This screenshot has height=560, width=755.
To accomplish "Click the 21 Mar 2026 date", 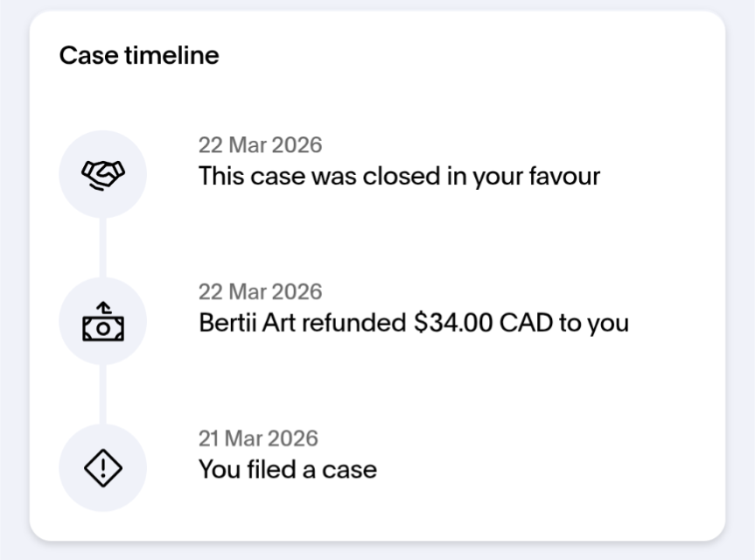I will [x=258, y=437].
